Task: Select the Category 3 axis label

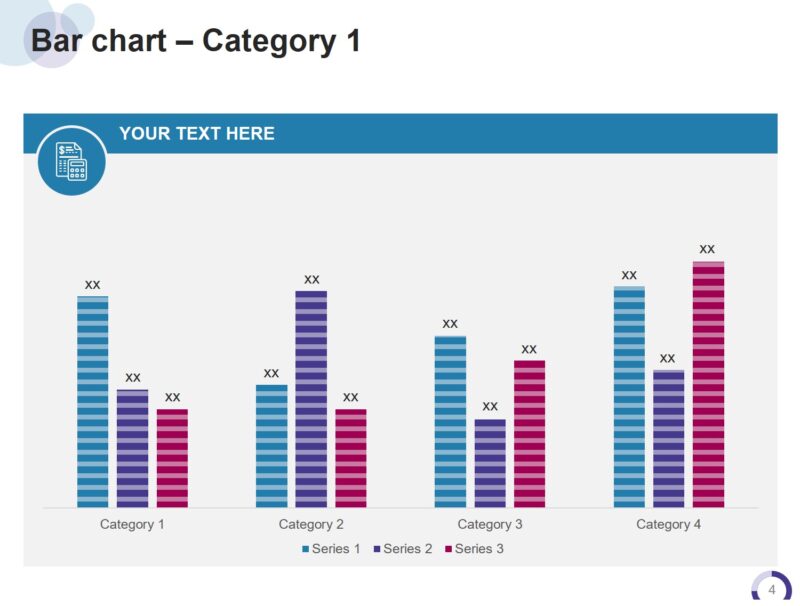Action: pos(490,524)
